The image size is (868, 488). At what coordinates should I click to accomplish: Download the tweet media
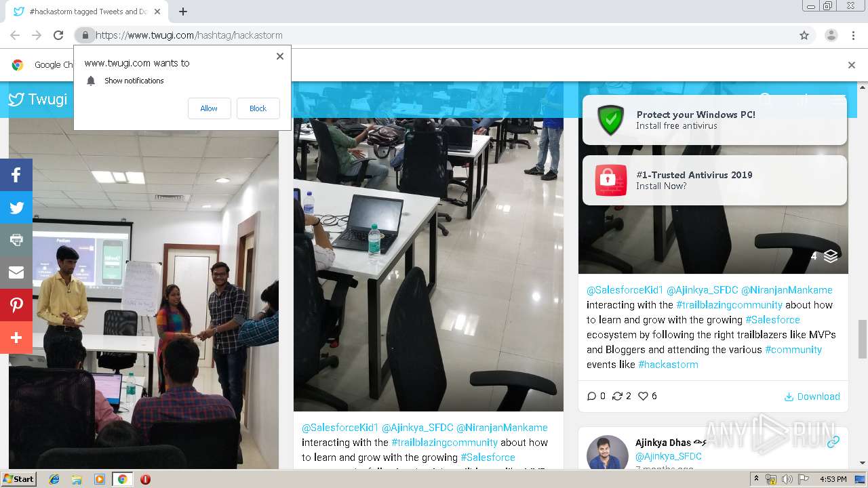click(812, 396)
